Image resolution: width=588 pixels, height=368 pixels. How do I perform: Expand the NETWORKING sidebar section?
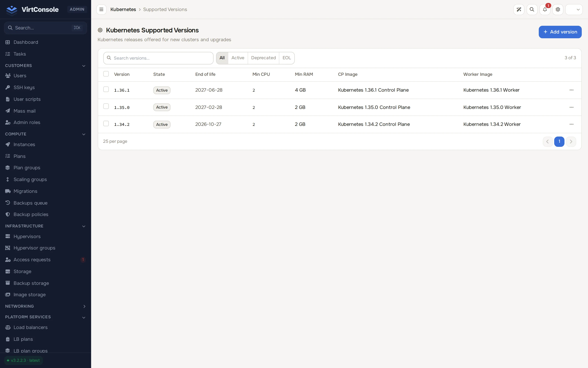(45, 306)
